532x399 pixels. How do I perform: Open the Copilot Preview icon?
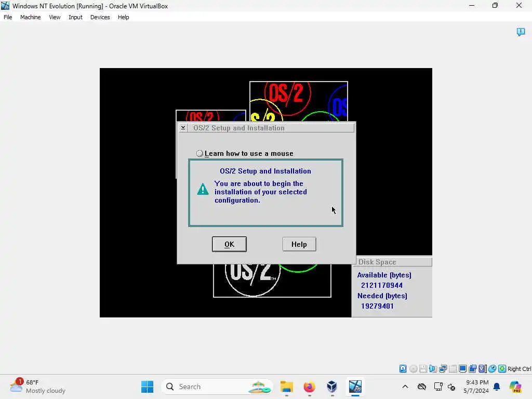point(515,387)
